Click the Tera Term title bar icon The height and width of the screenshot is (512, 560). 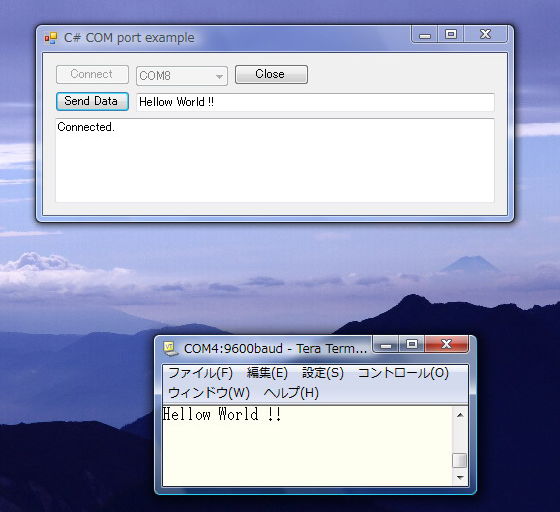pyautogui.click(x=170, y=348)
